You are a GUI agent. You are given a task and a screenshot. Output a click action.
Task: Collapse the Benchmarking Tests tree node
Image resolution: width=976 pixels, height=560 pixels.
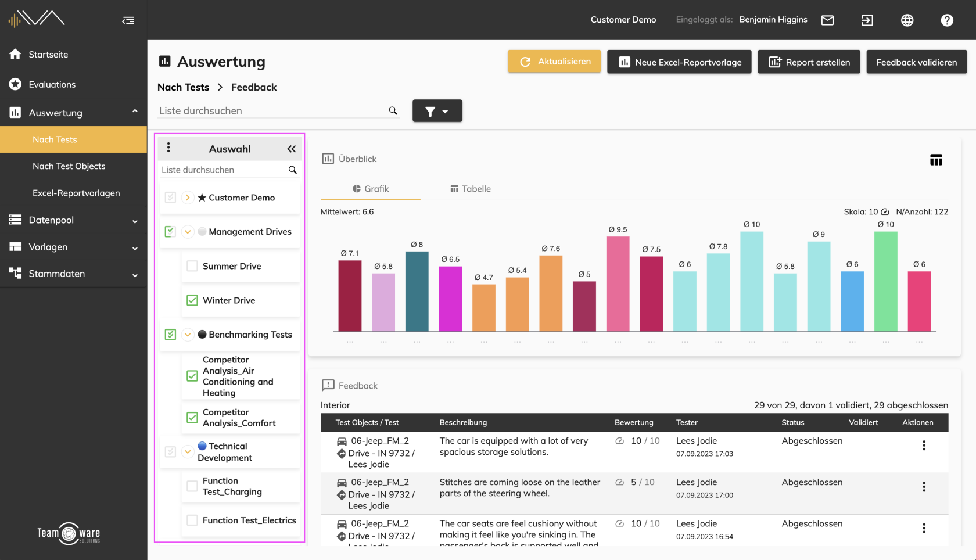click(x=188, y=335)
